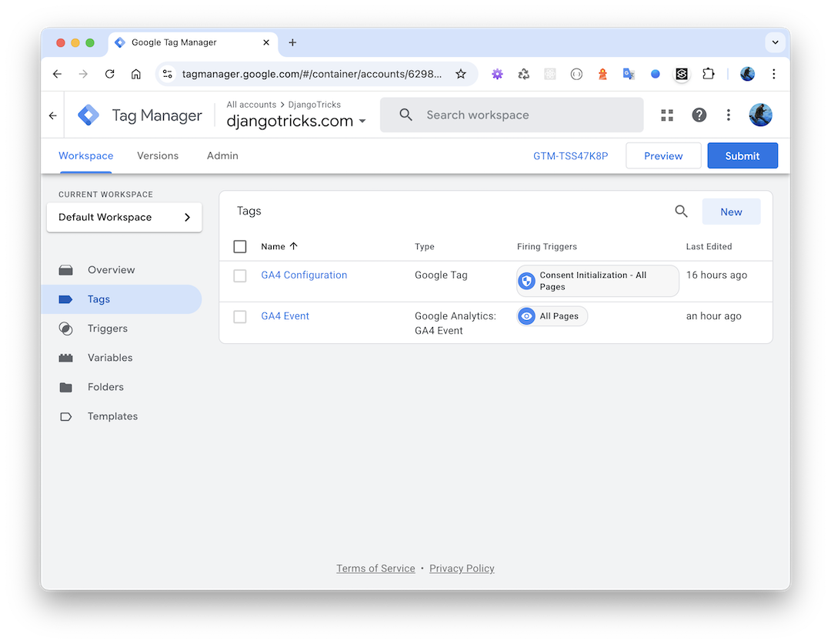
Task: Sort tags by the Name column
Action: [x=279, y=246]
